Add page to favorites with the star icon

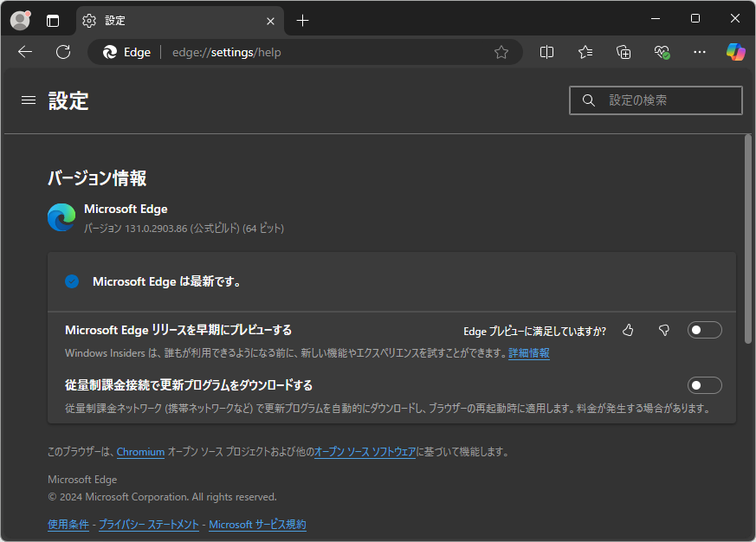[x=501, y=52]
